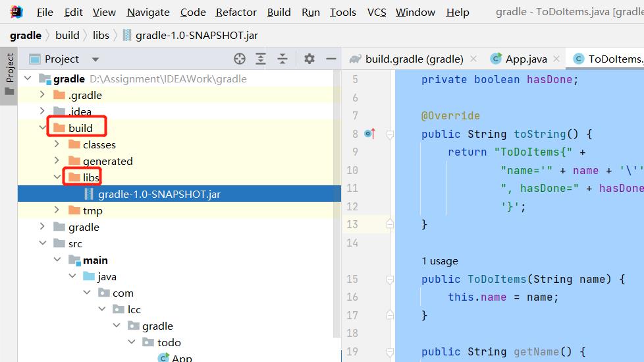Collapse the build folder
This screenshot has height=362, width=644.
42,127
